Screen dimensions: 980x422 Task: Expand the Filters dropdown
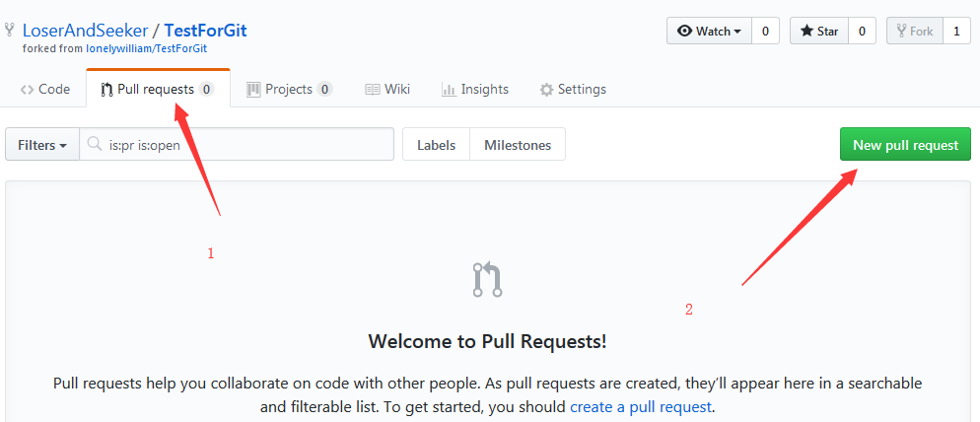(42, 145)
